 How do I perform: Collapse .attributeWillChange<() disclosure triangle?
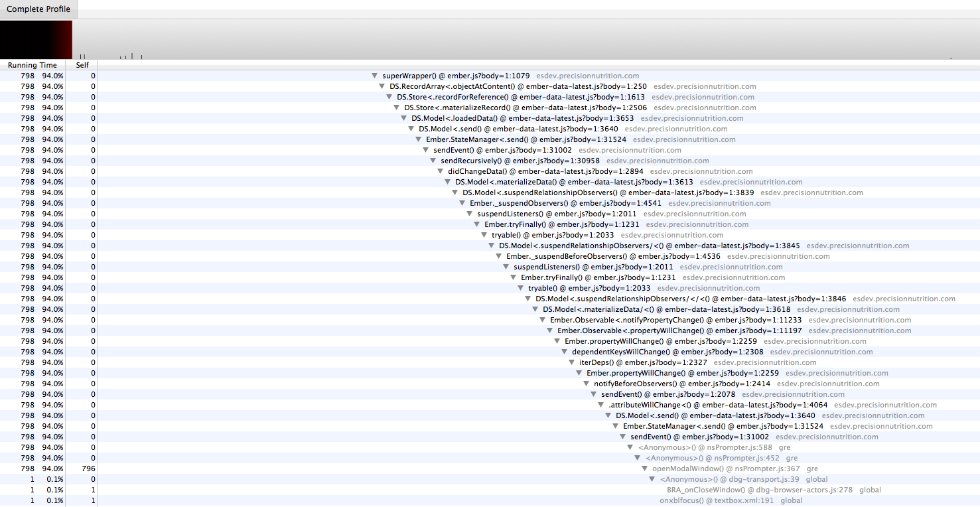click(x=601, y=405)
